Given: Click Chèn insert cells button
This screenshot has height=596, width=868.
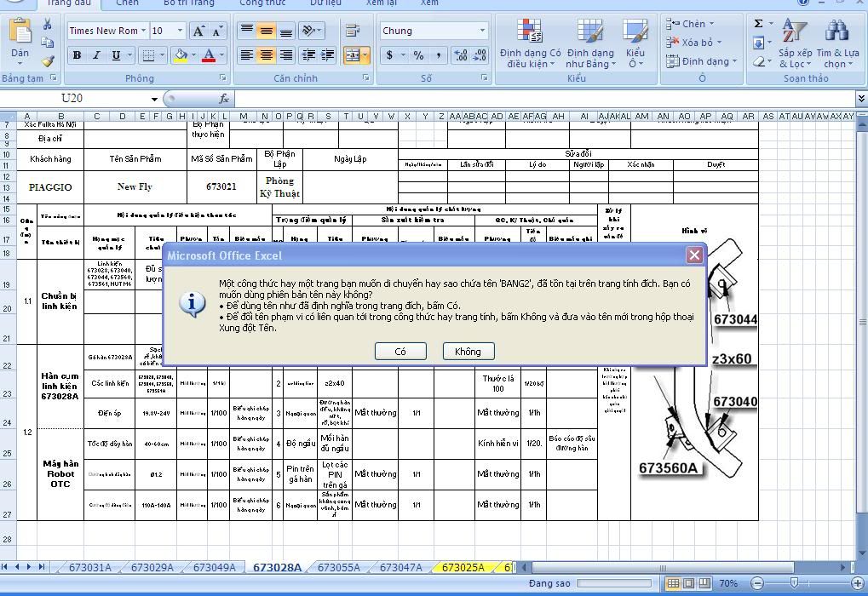Looking at the screenshot, I should (x=690, y=24).
